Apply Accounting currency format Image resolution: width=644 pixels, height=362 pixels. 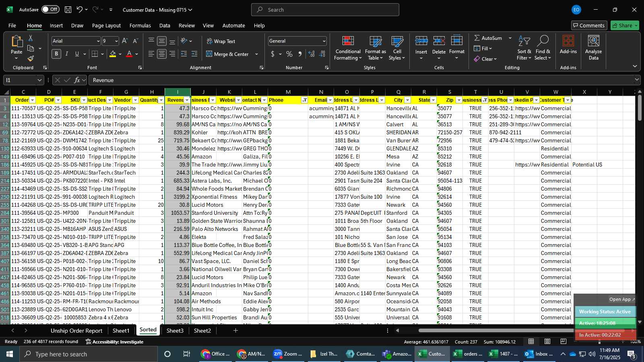tap(272, 54)
